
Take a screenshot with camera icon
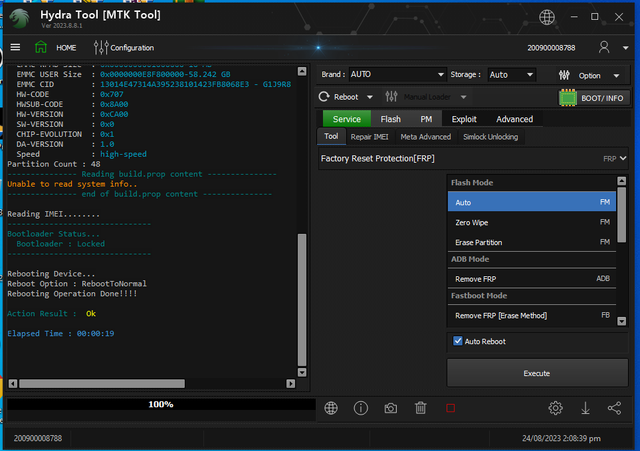tap(391, 408)
